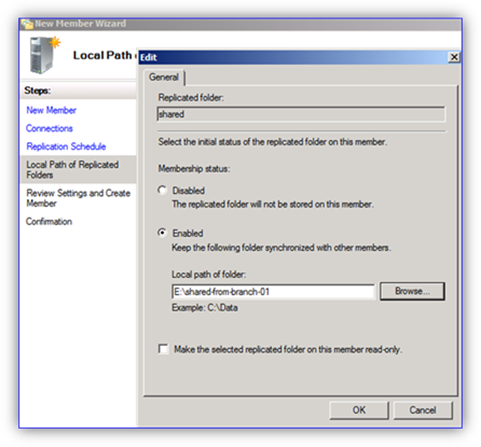Click the 'Example: C:\Data' hint text
481x447 pixels.
205,307
